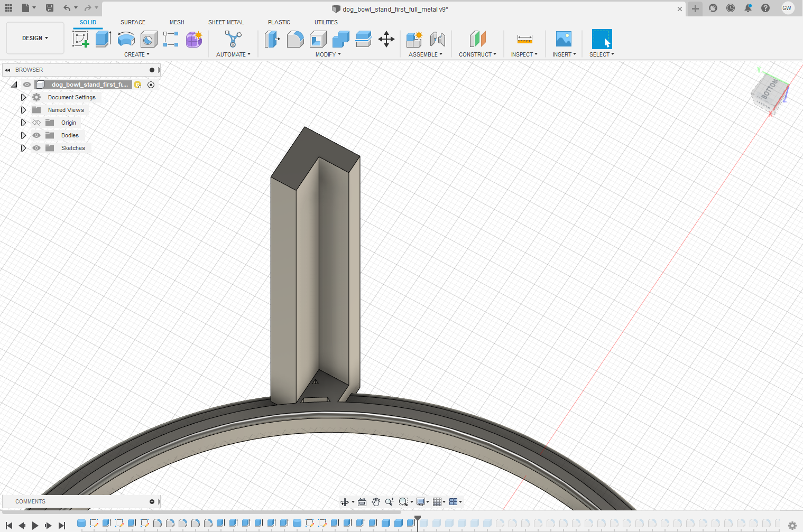Image resolution: width=803 pixels, height=532 pixels.
Task: Switch to the SOLID tab
Action: [x=88, y=22]
